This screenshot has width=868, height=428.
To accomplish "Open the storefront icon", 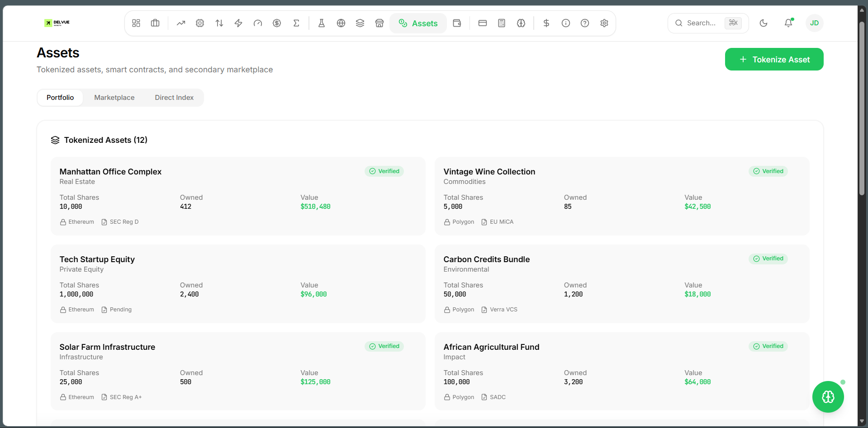I will click(x=379, y=23).
